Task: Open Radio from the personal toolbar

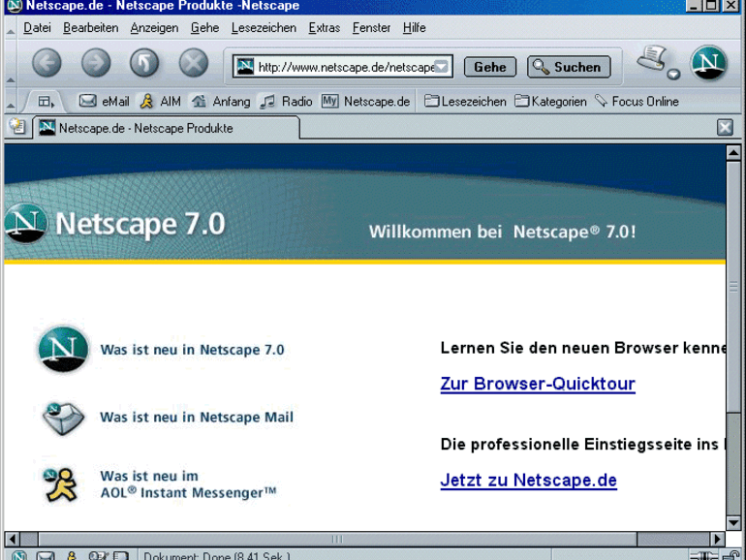Action: [286, 101]
